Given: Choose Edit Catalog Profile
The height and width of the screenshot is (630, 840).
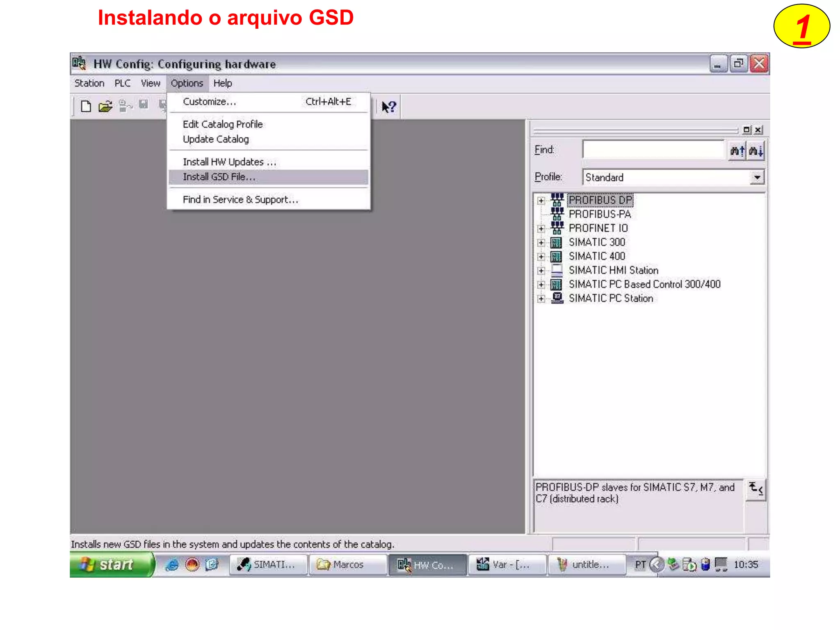Looking at the screenshot, I should tap(269, 124).
